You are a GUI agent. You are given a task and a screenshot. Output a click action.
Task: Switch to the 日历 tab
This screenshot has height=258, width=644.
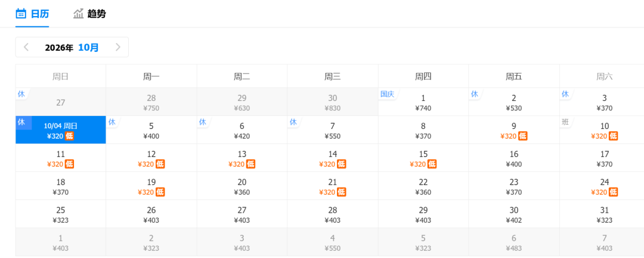[32, 14]
